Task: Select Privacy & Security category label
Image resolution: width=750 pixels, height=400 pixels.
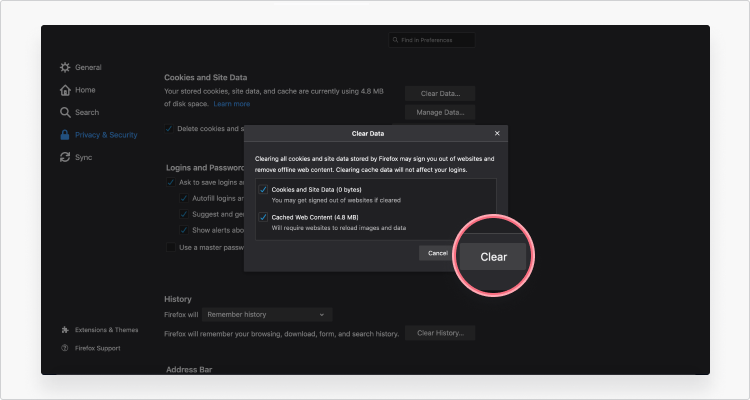Action: click(x=106, y=135)
